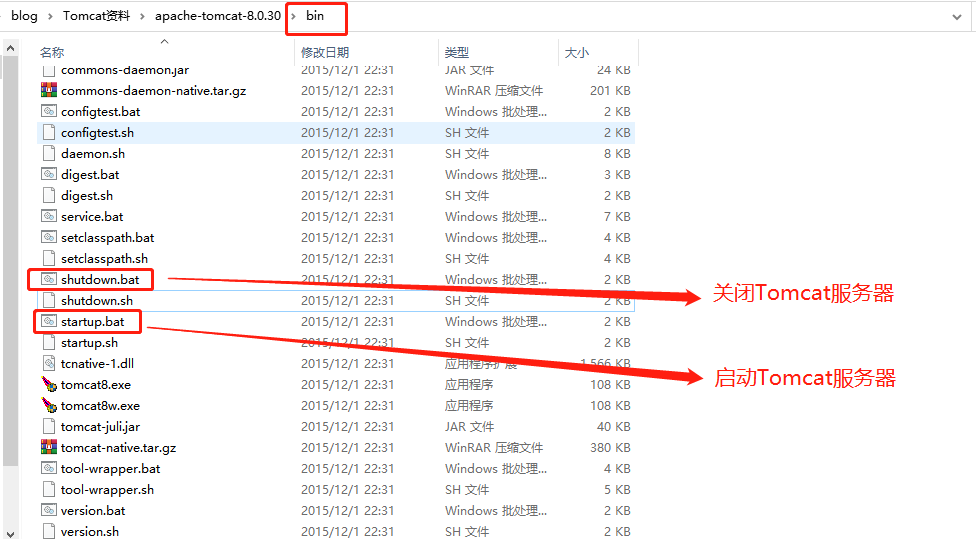
Task: Select the tomcat-juli.jar file name
Action: [x=100, y=426]
